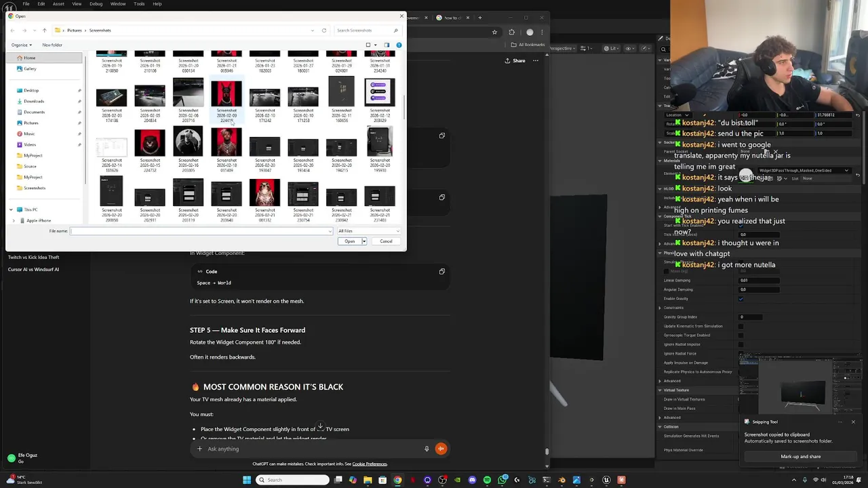Launch Spotify from the taskbar

(x=487, y=480)
